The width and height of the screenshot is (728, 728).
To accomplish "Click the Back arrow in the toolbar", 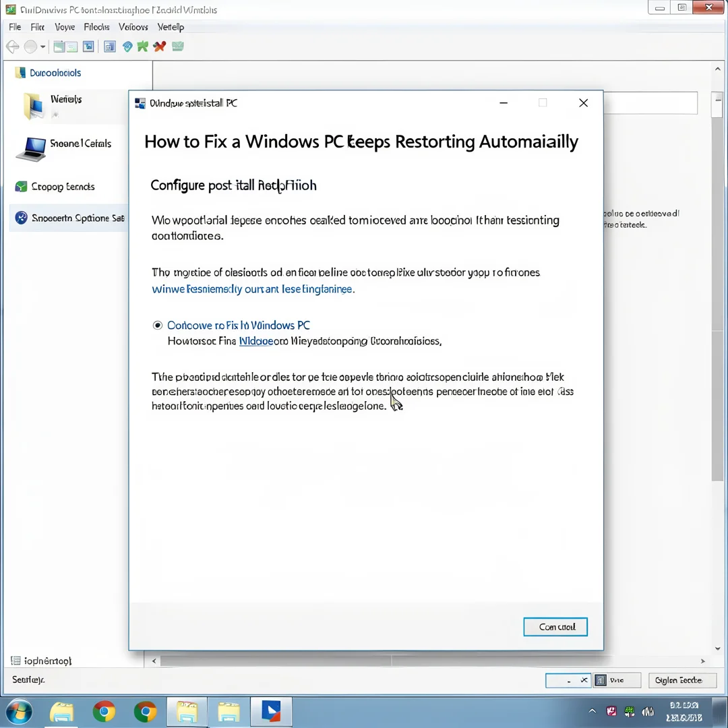I will 13,47.
